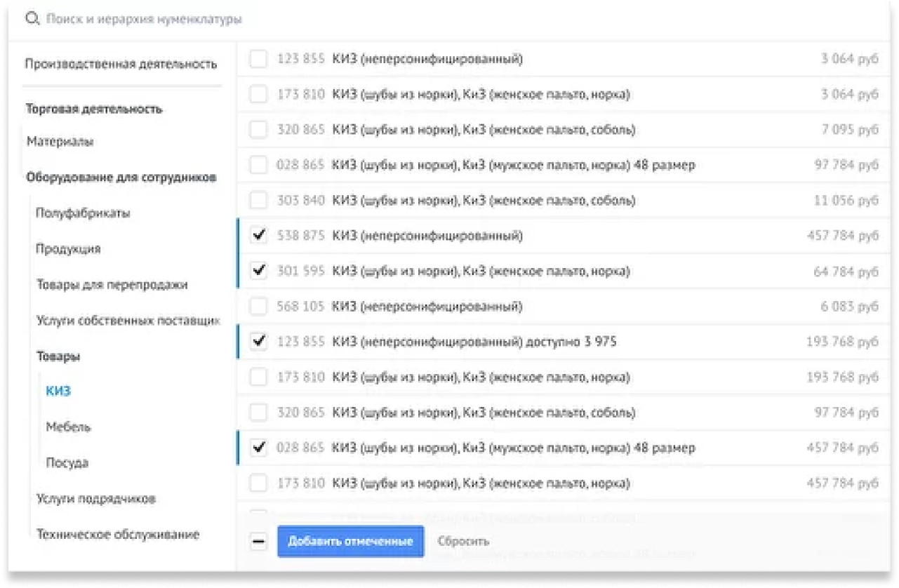Click the search field 'Поиск и иерархия нуменклатуры'

coord(140,19)
